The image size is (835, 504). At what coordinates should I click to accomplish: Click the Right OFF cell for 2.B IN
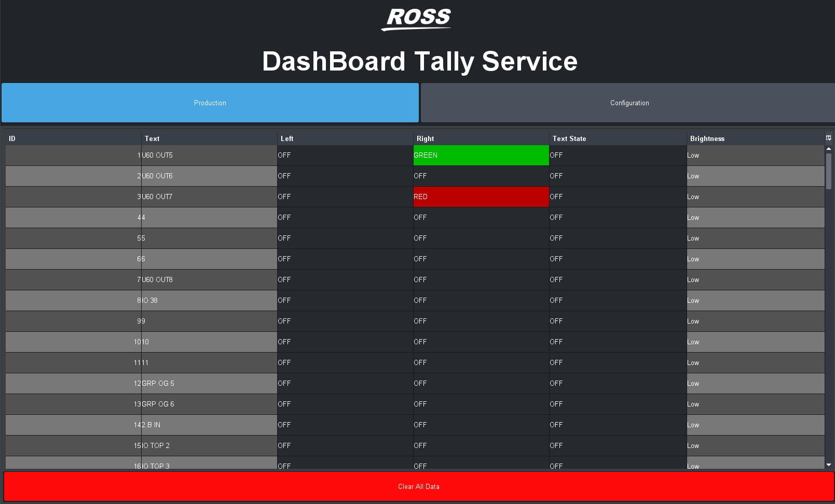pyautogui.click(x=481, y=425)
